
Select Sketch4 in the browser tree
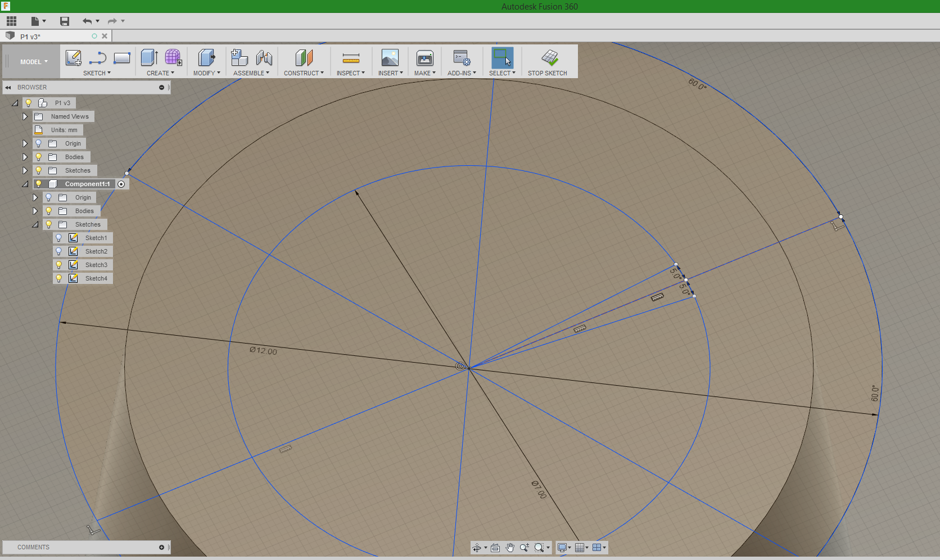point(96,278)
